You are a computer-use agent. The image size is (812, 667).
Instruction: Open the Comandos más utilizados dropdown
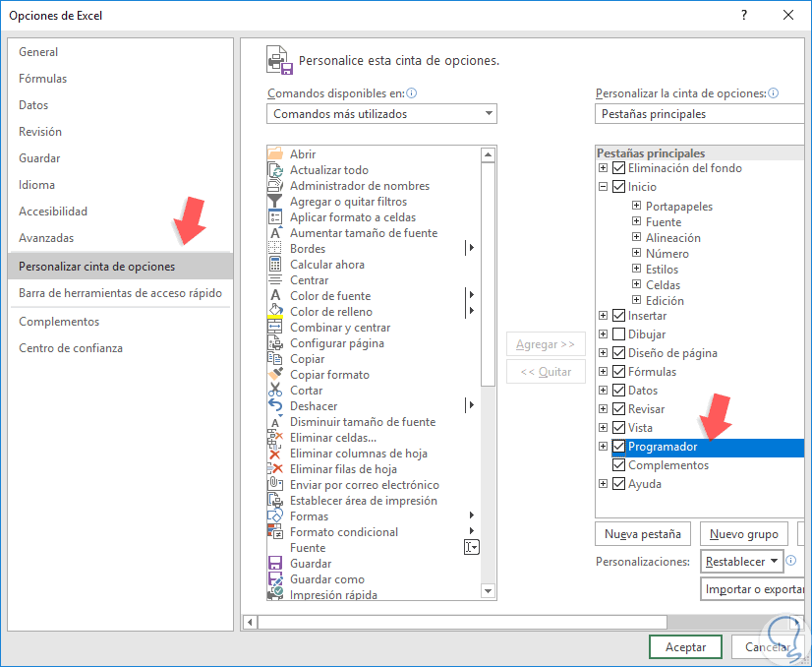click(381, 113)
